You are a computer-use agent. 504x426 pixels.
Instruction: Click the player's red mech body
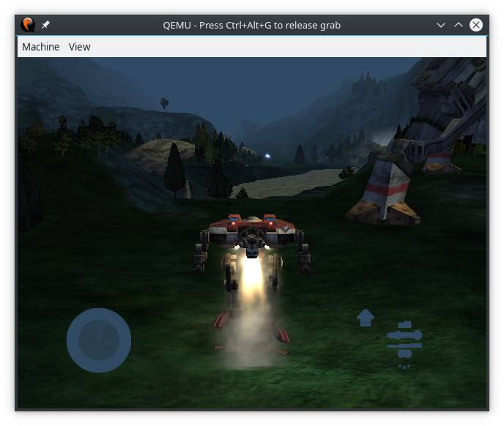click(251, 228)
